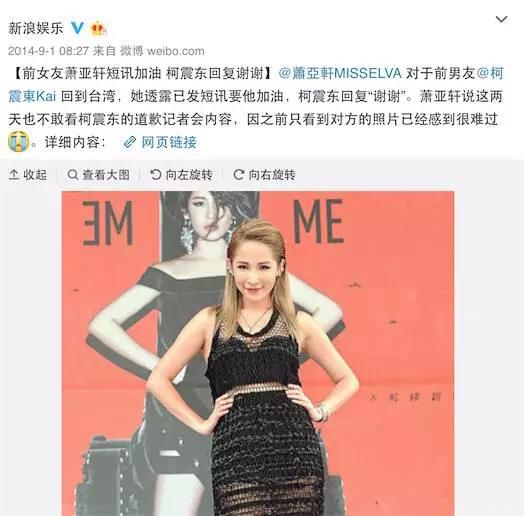Rotate image left with 向左旋转
The width and height of the screenshot is (524, 516).
click(x=181, y=175)
